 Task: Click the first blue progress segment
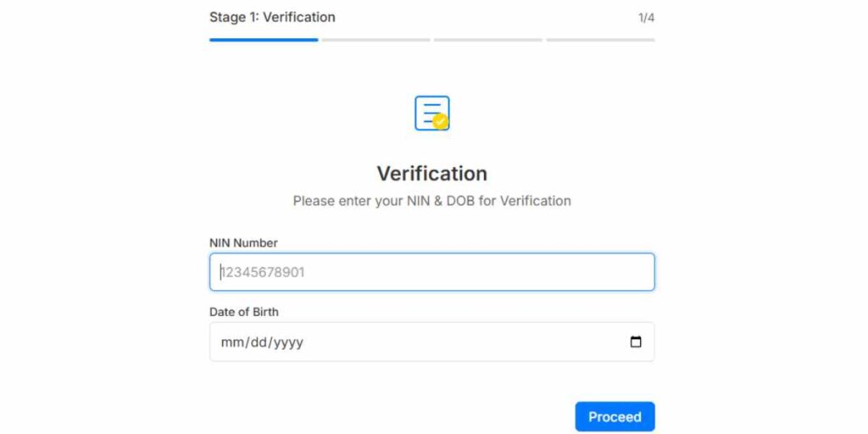click(264, 40)
